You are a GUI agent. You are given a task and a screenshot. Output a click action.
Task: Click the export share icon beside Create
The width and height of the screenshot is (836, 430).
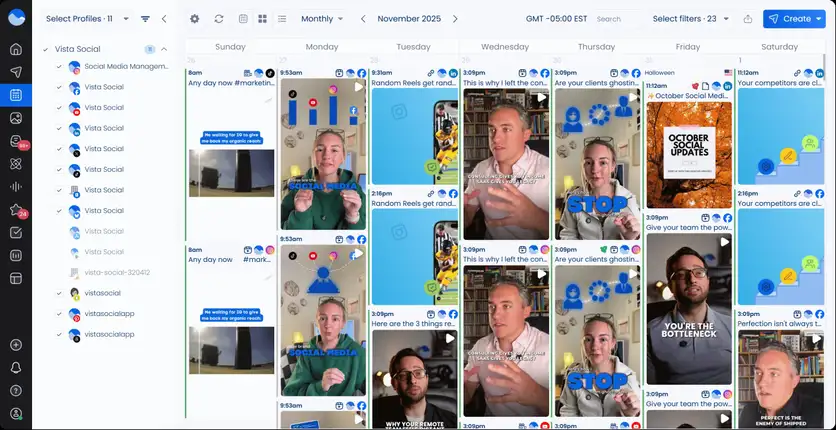748,19
